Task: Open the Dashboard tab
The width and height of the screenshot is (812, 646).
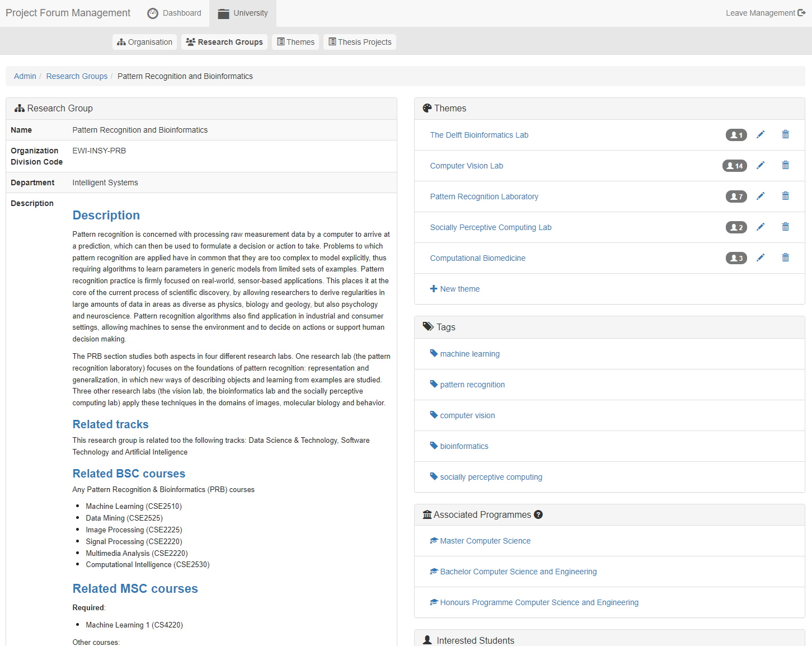Action: point(174,13)
